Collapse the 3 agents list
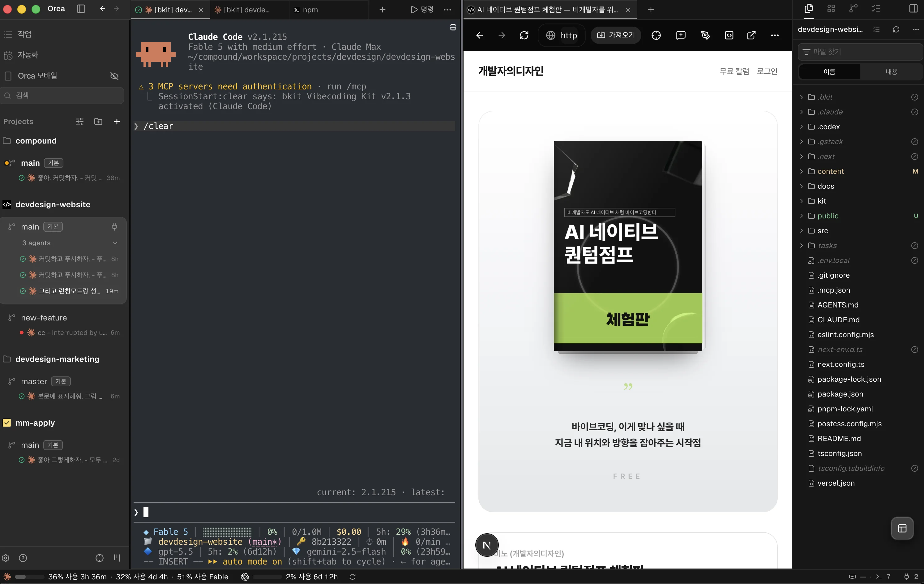 tap(115, 243)
